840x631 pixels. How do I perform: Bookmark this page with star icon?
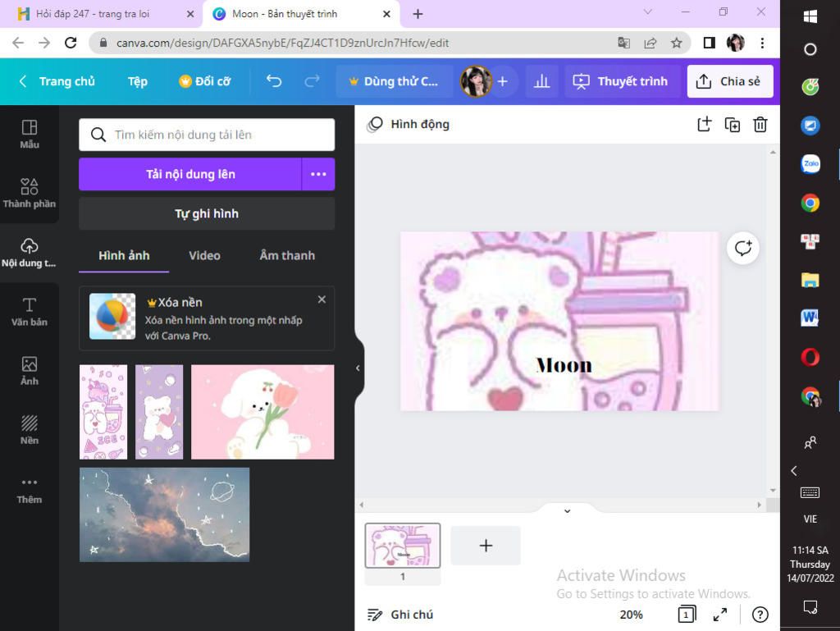tap(677, 43)
